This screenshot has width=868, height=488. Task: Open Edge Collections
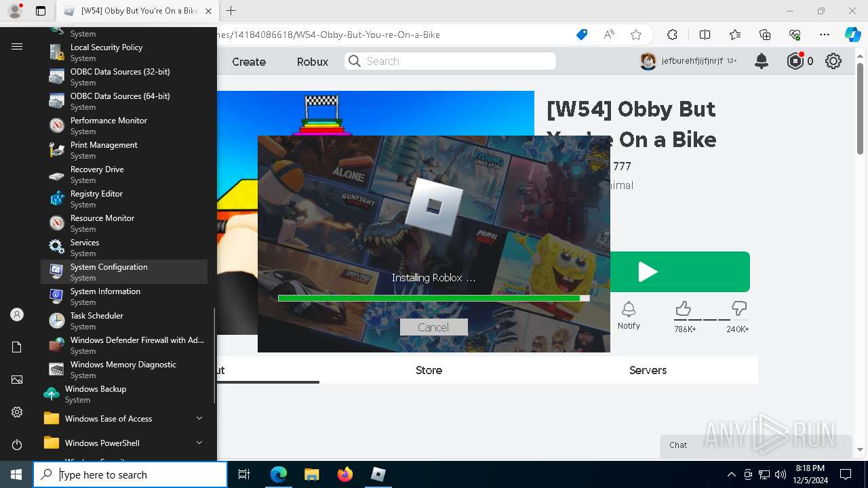click(765, 35)
